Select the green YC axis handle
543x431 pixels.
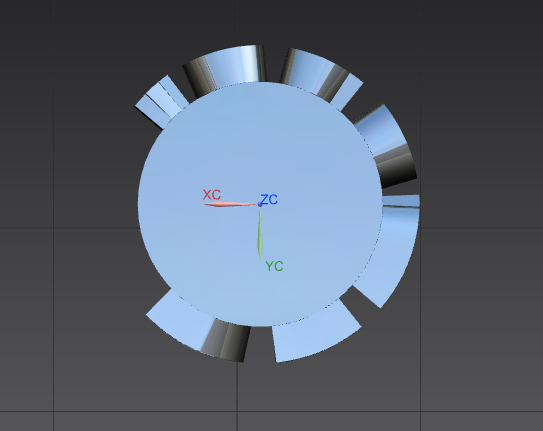[260, 234]
